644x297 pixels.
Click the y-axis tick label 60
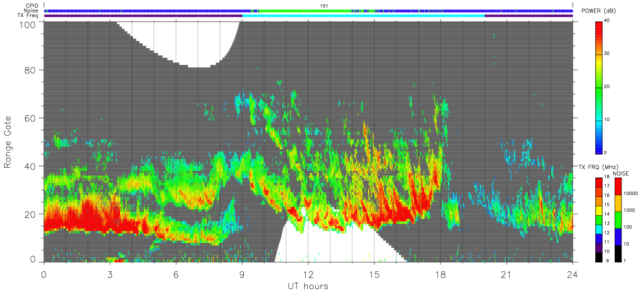(x=30, y=118)
